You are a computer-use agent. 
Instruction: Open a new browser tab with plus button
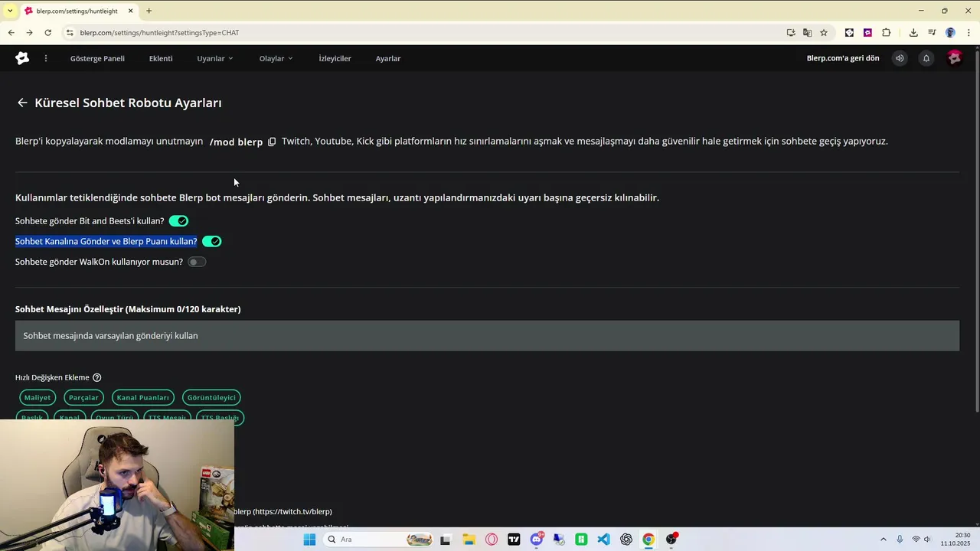click(x=149, y=11)
